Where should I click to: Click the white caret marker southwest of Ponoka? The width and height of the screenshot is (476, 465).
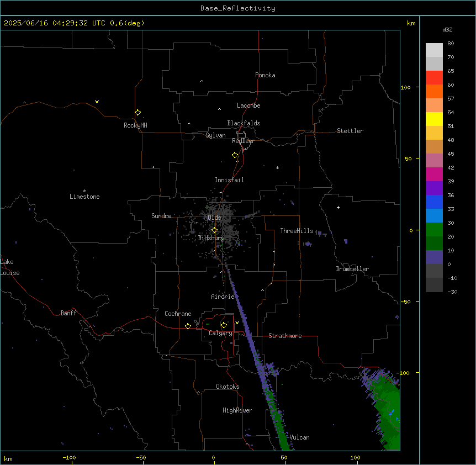click(202, 81)
